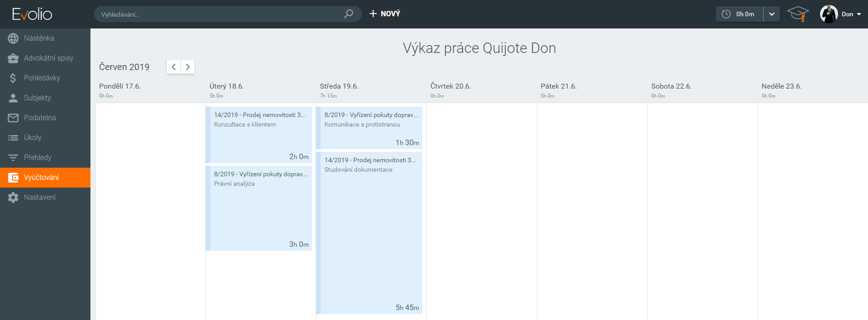Viewport: 868px width, 320px height.
Task: Open Subjekty in the sidebar
Action: click(x=37, y=98)
